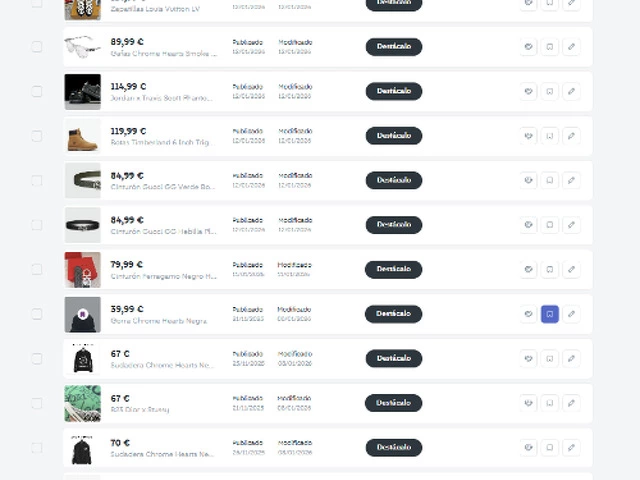Open the Botas Timberland 6 Inch listing title
Image resolution: width=640 pixels, height=480 pixels.
(160, 143)
